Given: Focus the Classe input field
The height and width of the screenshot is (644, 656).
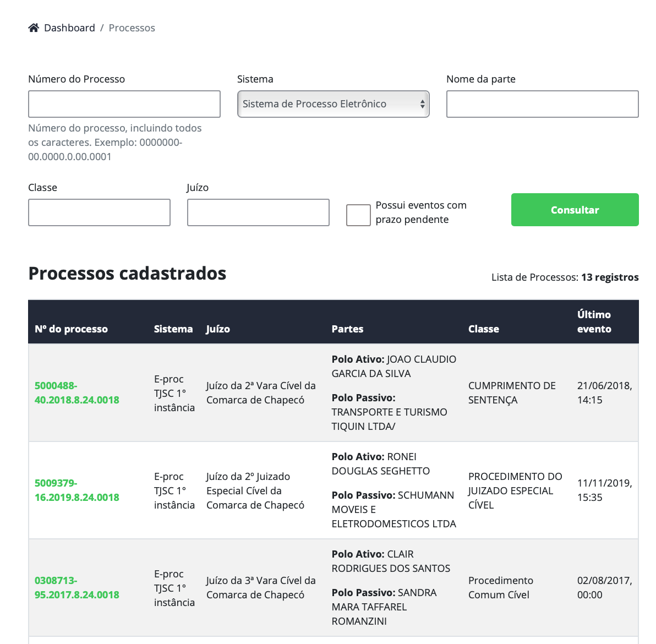Looking at the screenshot, I should 99,212.
